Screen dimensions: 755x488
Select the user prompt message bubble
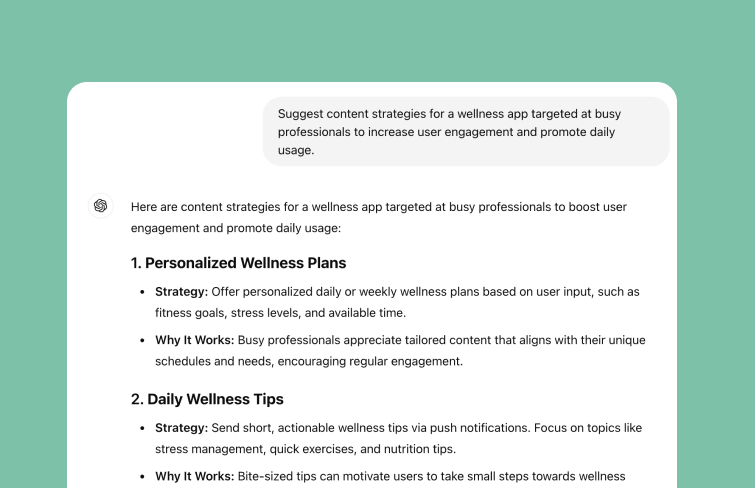tap(466, 132)
